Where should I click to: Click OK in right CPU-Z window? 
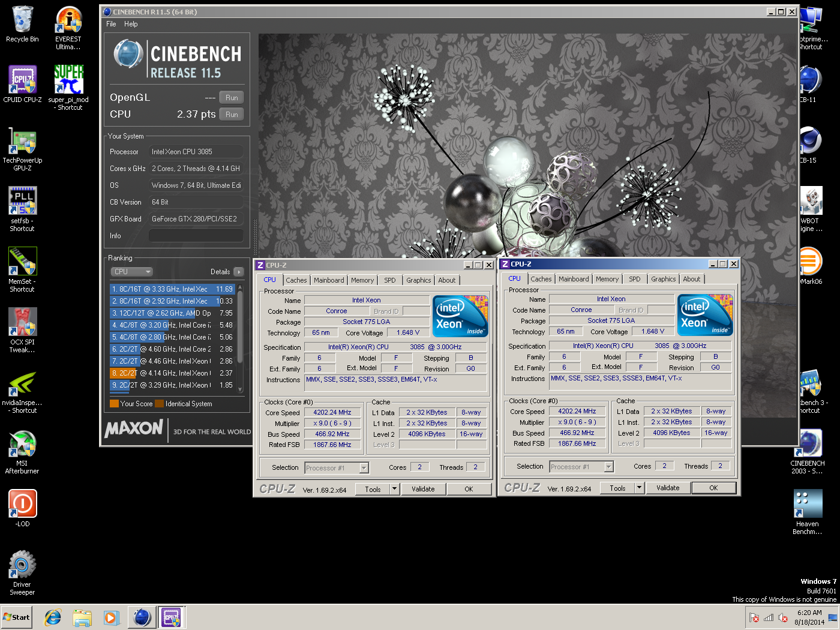coord(713,488)
